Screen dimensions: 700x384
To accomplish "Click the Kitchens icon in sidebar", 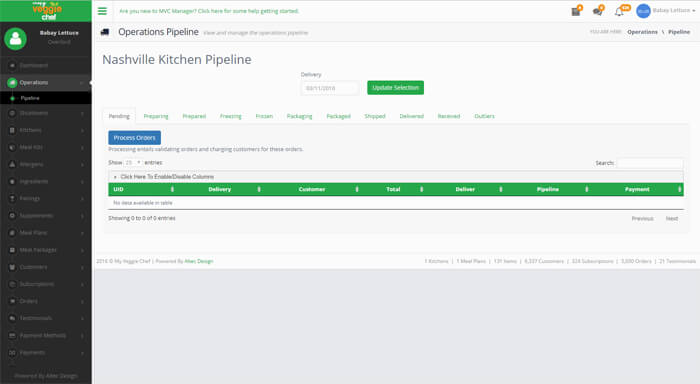I will click(x=12, y=130).
